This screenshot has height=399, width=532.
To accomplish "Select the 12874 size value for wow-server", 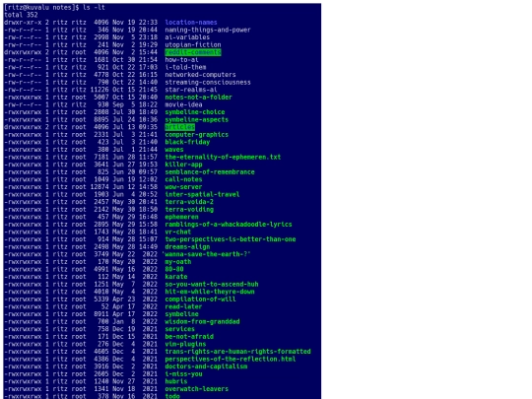I will [x=100, y=187].
